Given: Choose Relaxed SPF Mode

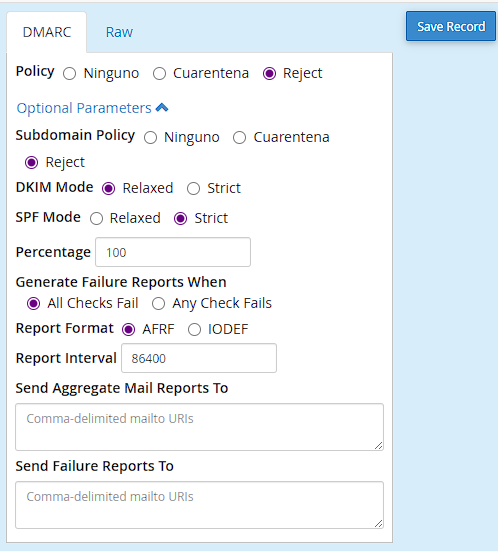Looking at the screenshot, I should [x=96, y=219].
